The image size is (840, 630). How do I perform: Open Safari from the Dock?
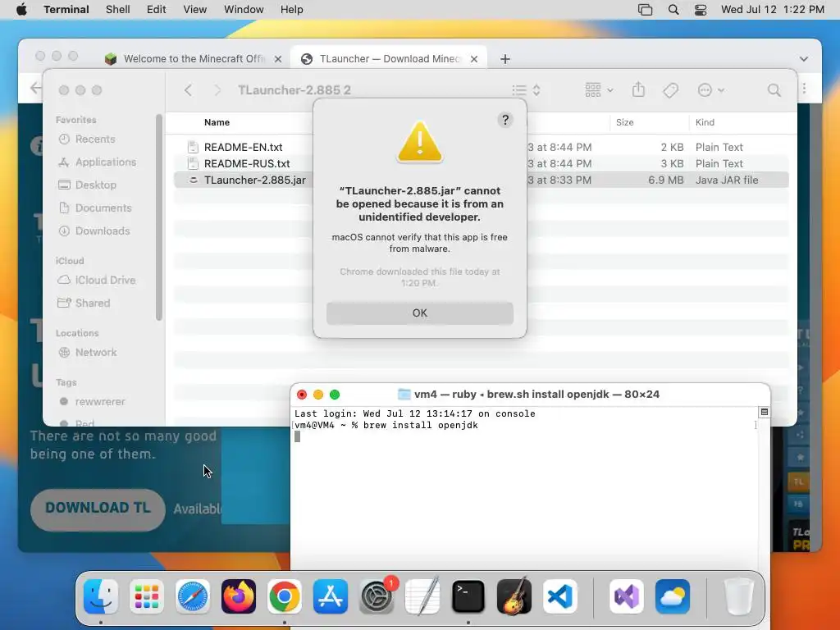pos(193,596)
